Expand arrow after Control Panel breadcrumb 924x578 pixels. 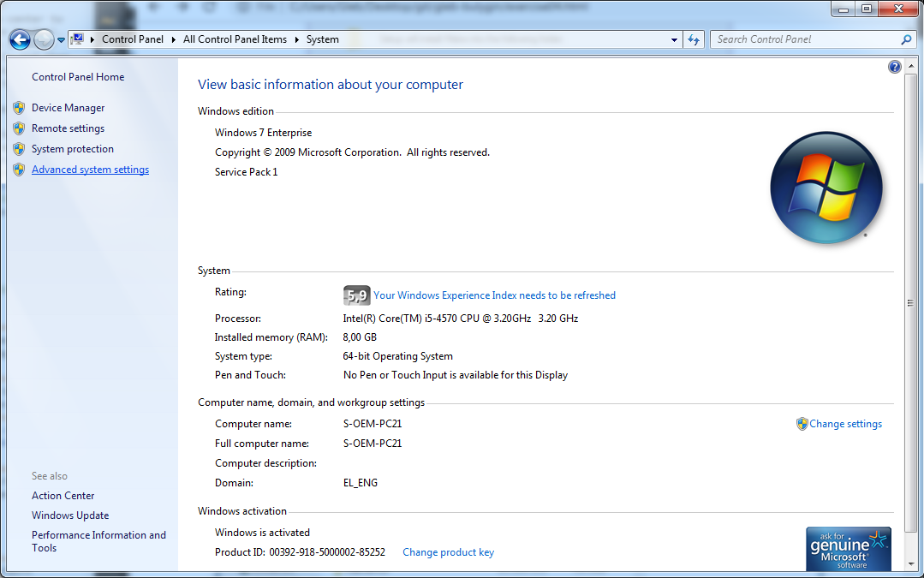173,39
